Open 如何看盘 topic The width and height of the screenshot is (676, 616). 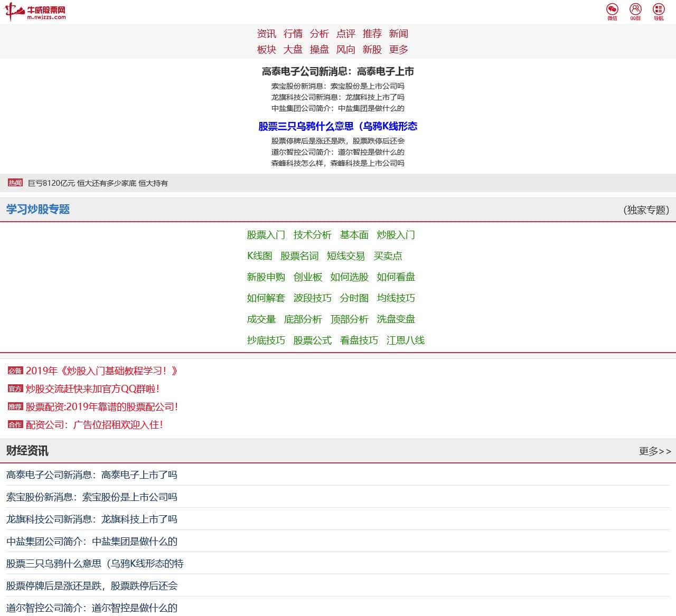396,277
